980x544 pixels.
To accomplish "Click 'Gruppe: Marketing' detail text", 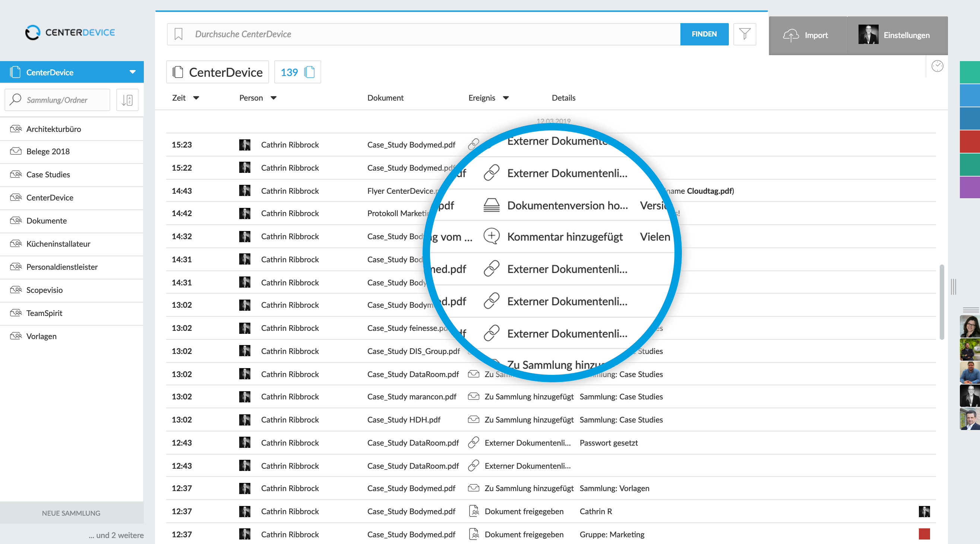I will point(612,534).
